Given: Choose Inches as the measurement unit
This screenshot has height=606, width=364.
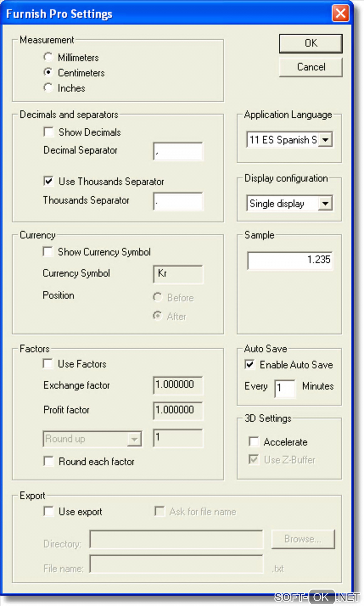Looking at the screenshot, I should [48, 88].
